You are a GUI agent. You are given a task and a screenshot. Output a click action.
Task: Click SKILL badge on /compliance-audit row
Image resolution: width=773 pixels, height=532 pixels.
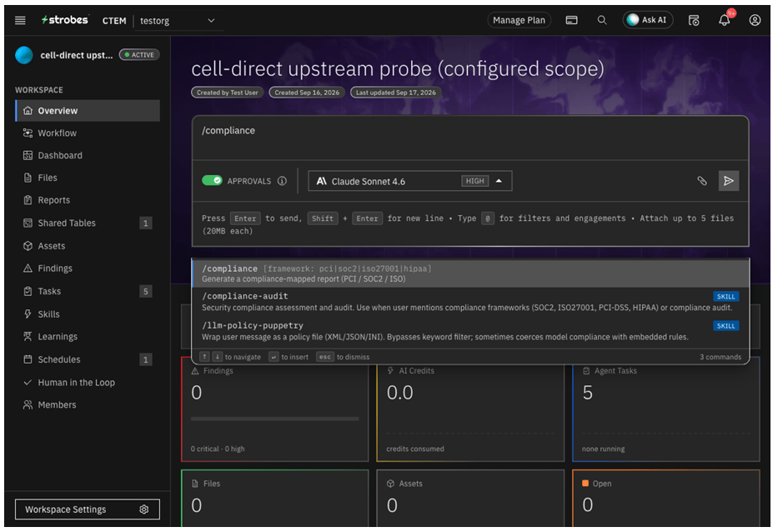point(725,296)
